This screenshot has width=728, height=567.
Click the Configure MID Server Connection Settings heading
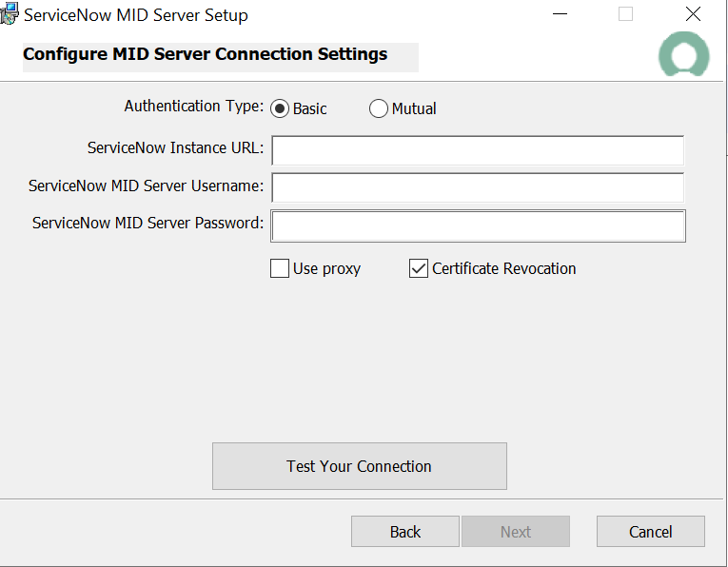click(x=205, y=54)
